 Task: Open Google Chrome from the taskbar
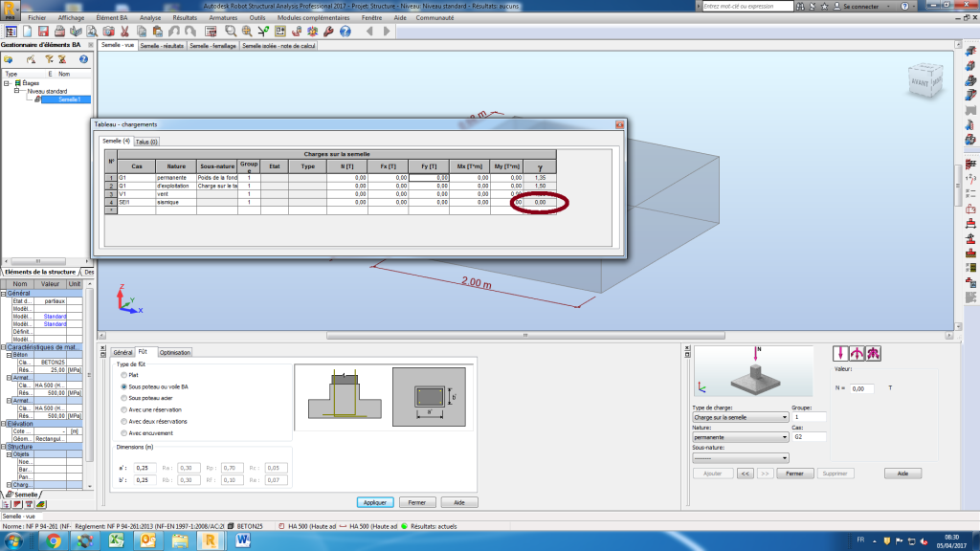tap(52, 540)
